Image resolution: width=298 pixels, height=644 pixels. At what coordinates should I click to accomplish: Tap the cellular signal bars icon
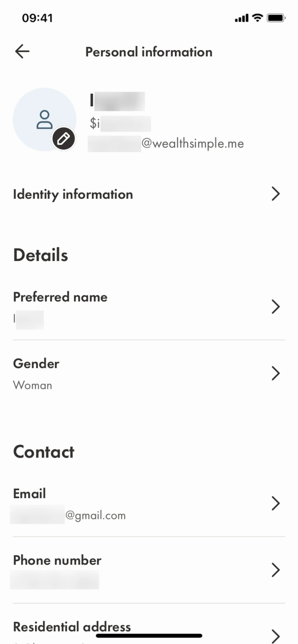coord(241,18)
